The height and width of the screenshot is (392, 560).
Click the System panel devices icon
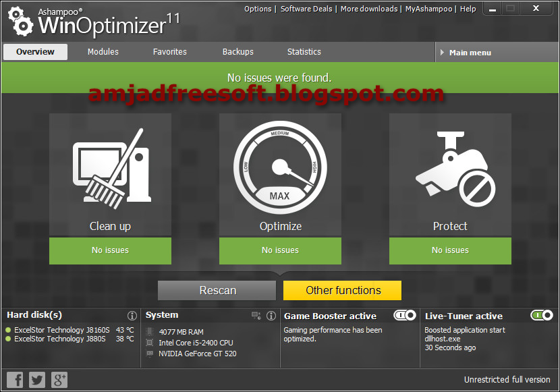click(x=256, y=316)
